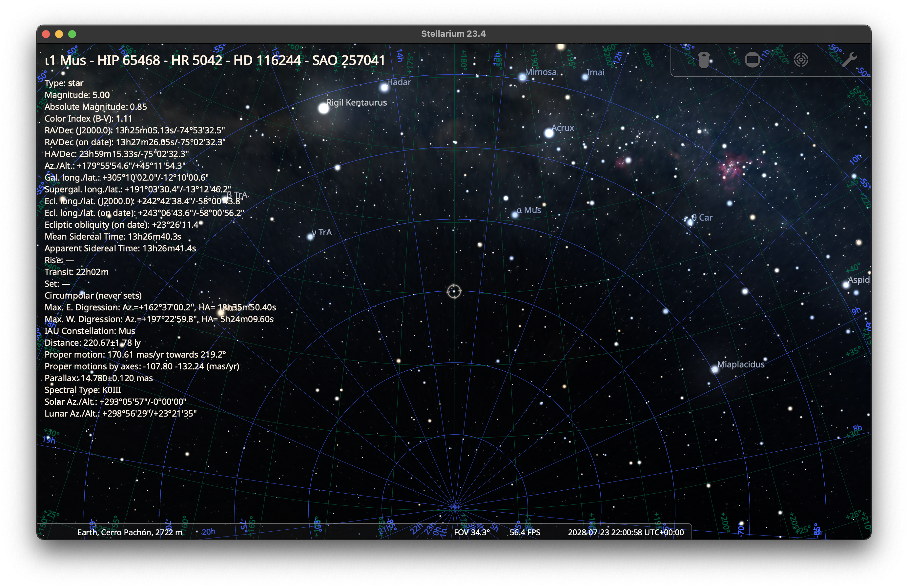Viewport: 908px width, 588px height.
Task: Click the 'Max. E. Digression' line
Action: click(160, 307)
